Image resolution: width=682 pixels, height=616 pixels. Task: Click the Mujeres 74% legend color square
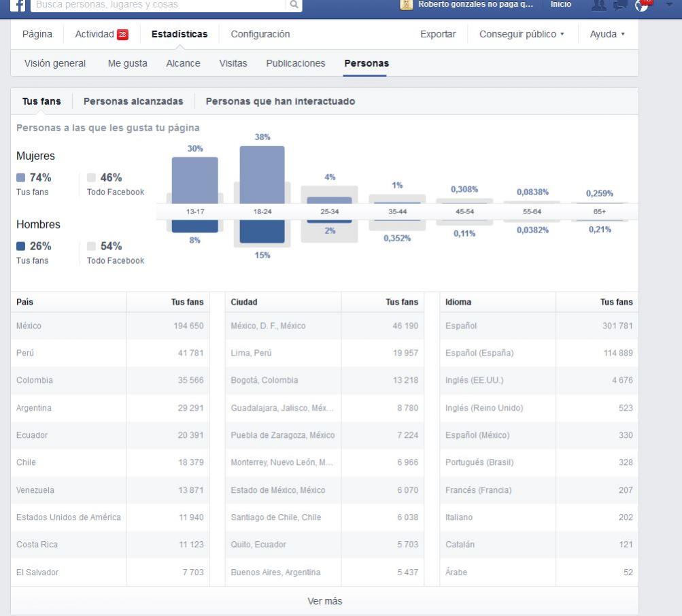(21, 177)
